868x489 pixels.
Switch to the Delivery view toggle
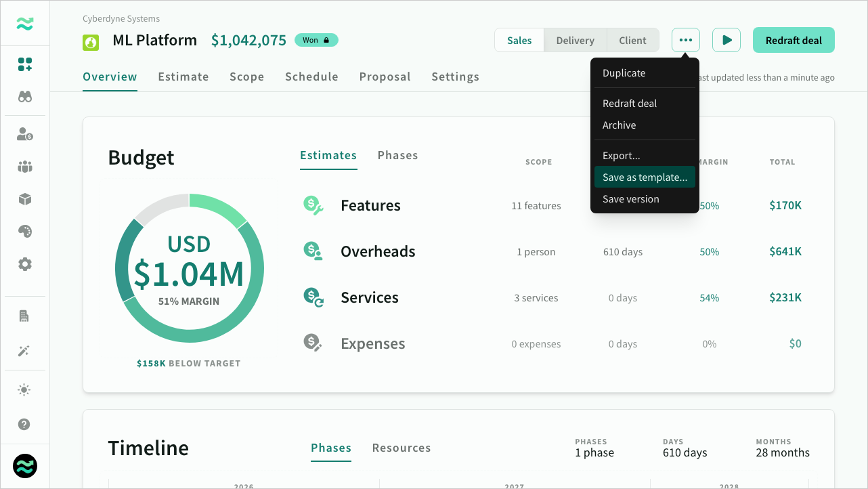click(x=575, y=41)
